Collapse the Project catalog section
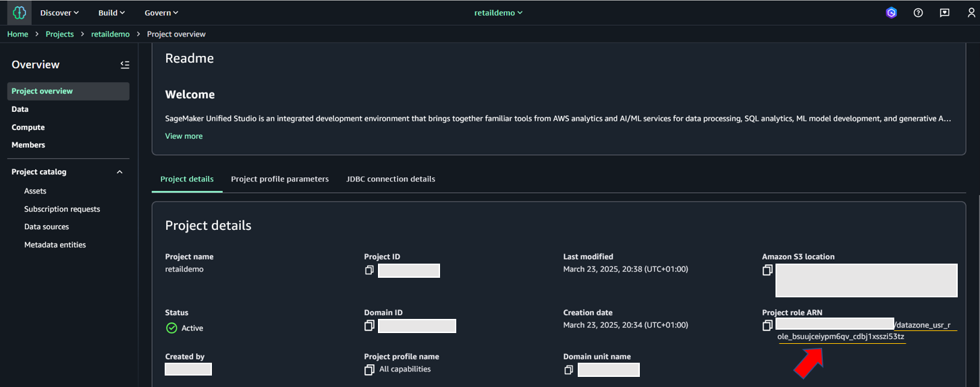The height and width of the screenshot is (387, 980). point(119,172)
